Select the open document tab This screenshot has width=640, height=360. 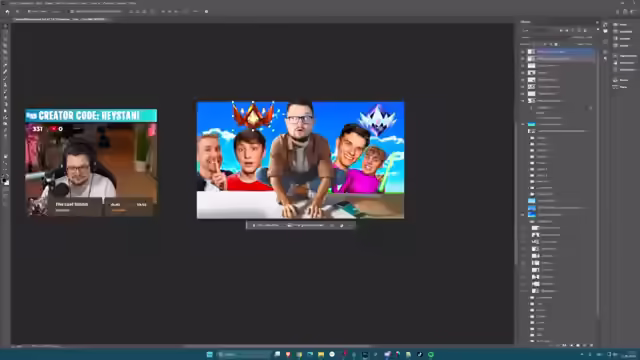[60, 19]
